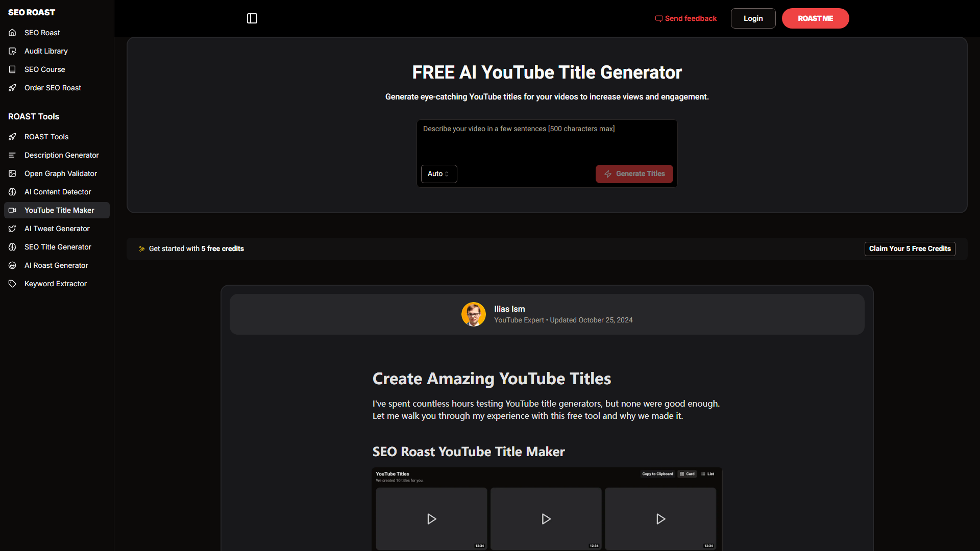
Task: Select the YouTube Title Maker menu item
Action: (x=59, y=210)
